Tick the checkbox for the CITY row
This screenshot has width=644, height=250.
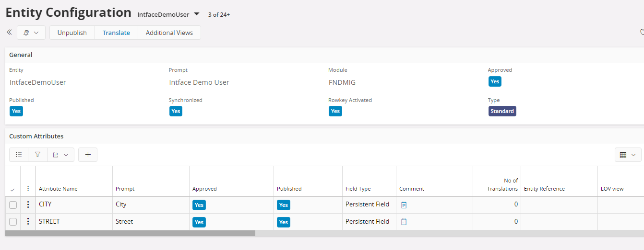pyautogui.click(x=13, y=205)
